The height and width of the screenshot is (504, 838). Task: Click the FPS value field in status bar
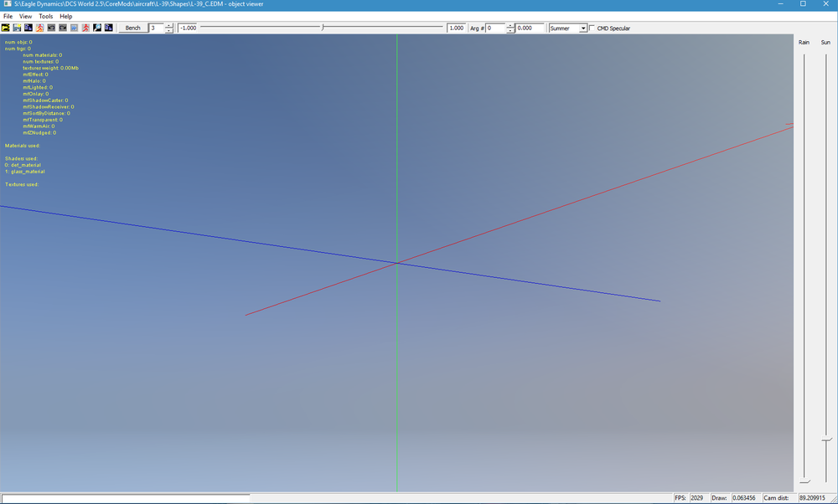[699, 497]
